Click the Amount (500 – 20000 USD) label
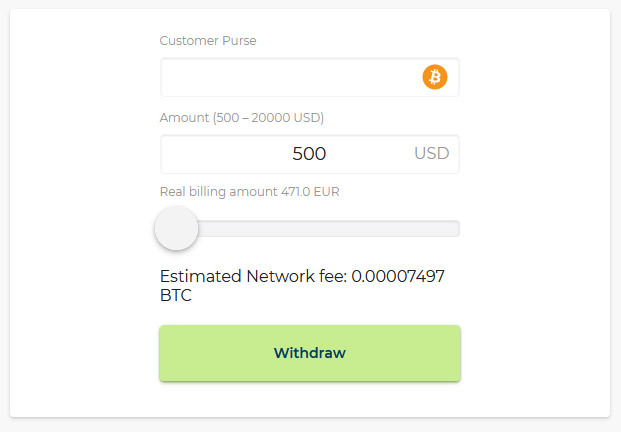The image size is (621, 432). (242, 118)
